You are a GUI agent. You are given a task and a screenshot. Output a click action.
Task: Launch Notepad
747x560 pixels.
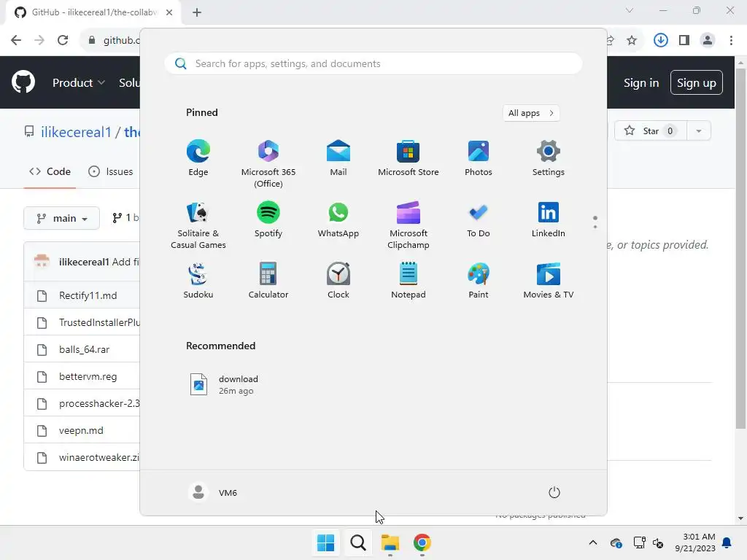point(409,281)
